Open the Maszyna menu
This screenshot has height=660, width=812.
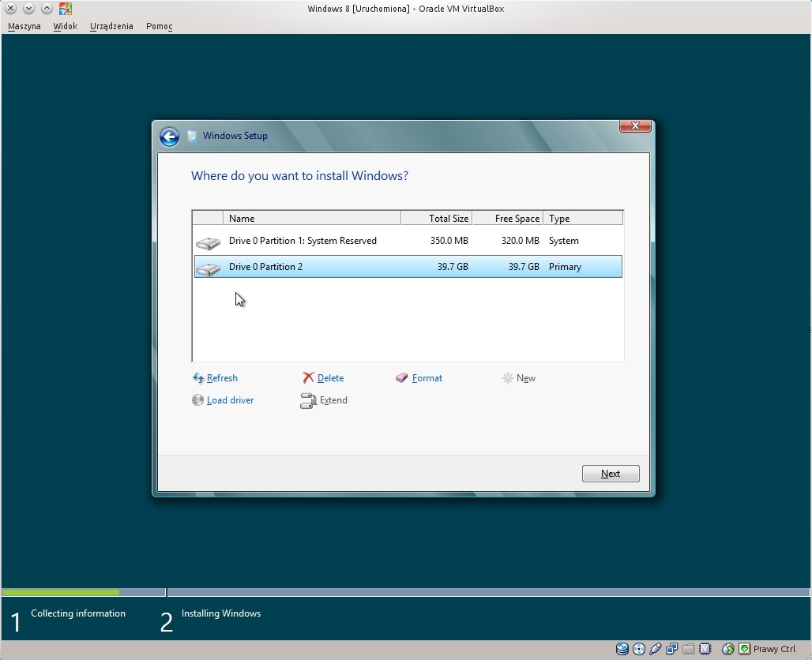tap(24, 26)
